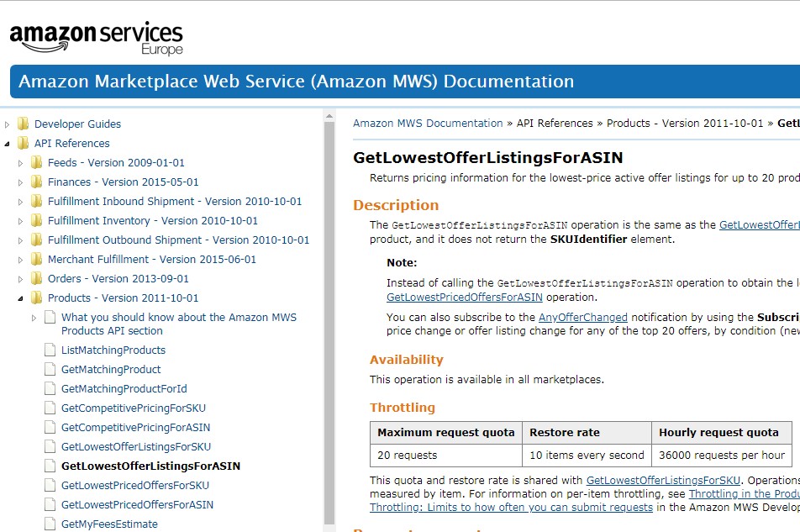This screenshot has height=532, width=800.
Task: Open GetCompetitivePricingForSKU in the tree
Action: point(133,408)
